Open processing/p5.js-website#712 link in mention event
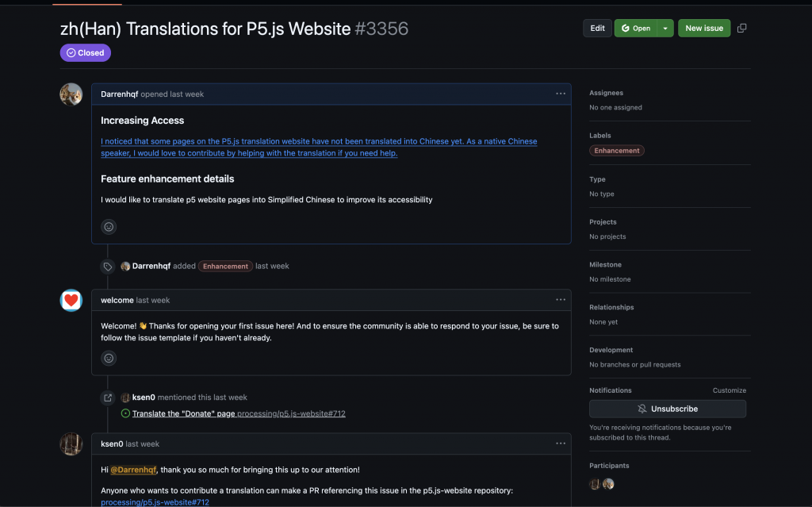The image size is (812, 507). pos(291,413)
